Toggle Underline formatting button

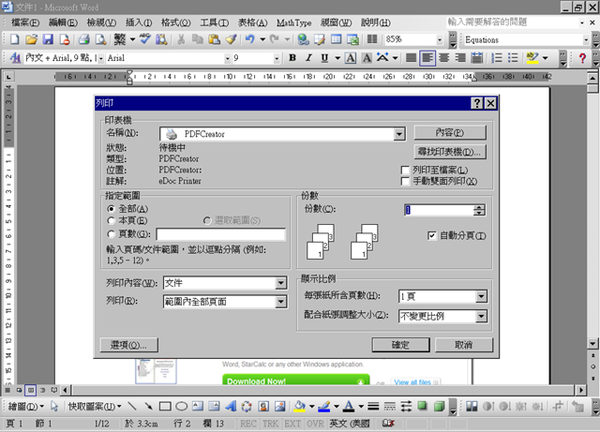click(324, 58)
